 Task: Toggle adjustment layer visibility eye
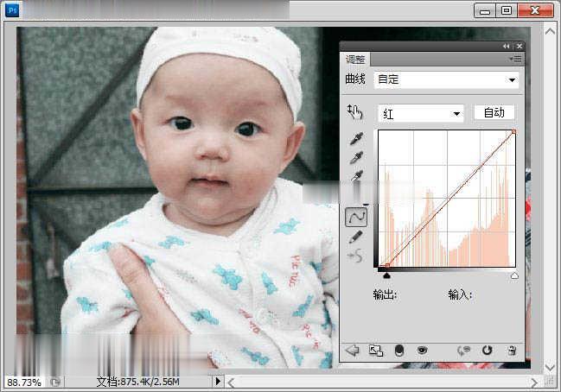click(422, 351)
